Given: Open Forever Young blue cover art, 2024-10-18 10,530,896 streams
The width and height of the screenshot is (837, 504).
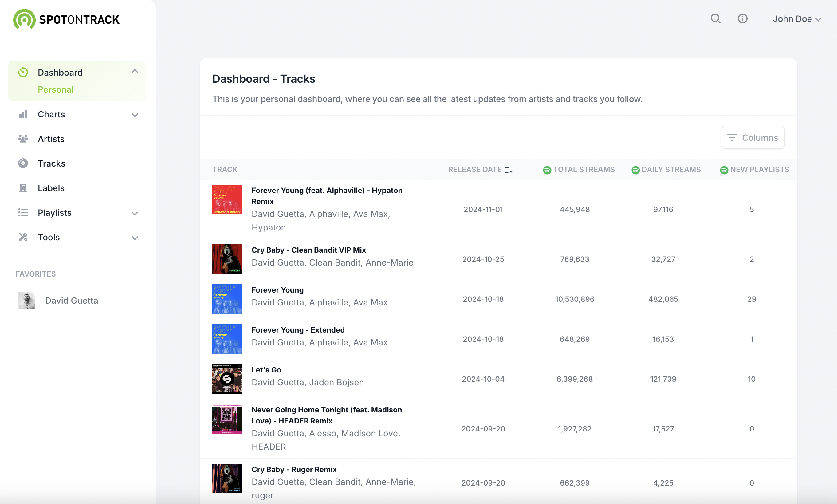Looking at the screenshot, I should coord(227,299).
